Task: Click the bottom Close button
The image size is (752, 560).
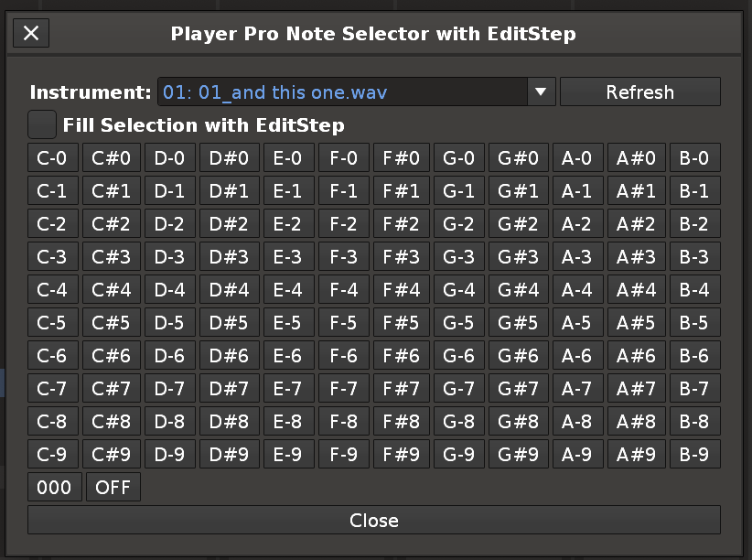Action: click(x=374, y=520)
